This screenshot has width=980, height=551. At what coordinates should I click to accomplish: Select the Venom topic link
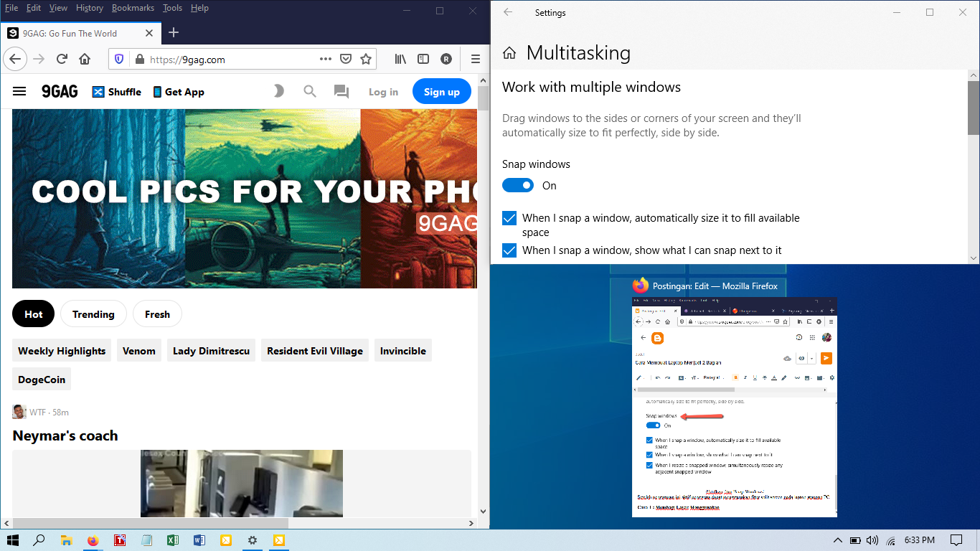pyautogui.click(x=138, y=350)
